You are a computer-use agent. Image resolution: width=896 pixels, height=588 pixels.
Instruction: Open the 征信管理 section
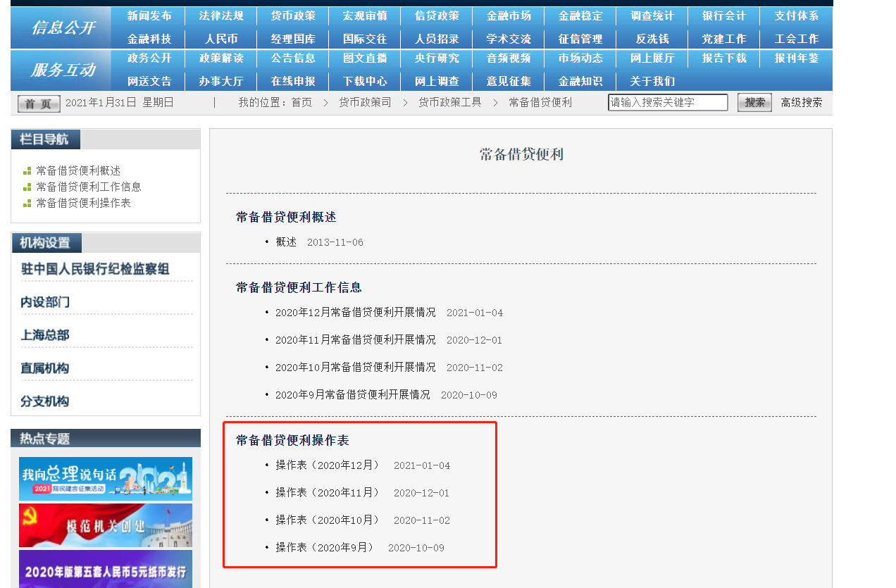(x=579, y=39)
